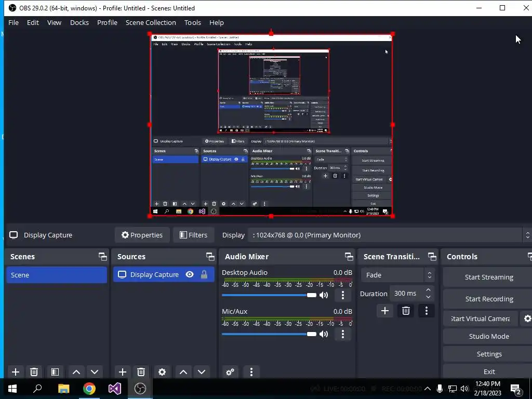Remove selected scene with trash icon
The image size is (532, 399).
point(34,372)
